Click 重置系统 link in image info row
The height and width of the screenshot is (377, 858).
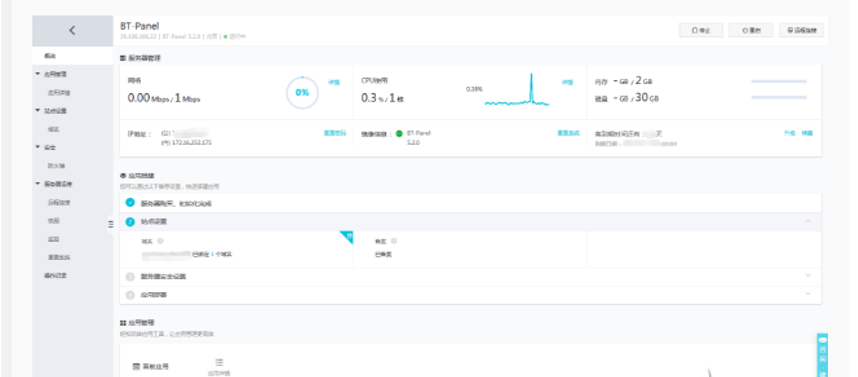click(x=568, y=132)
